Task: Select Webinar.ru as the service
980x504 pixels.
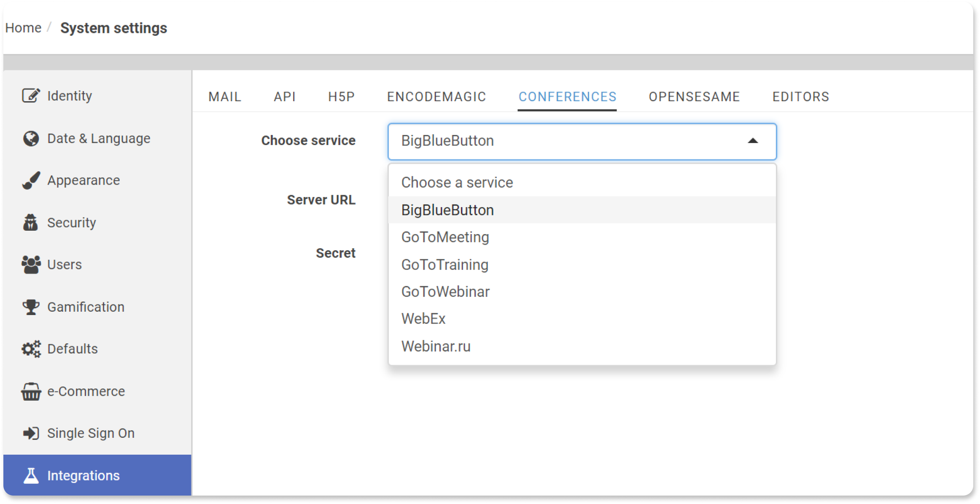Action: [582, 346]
